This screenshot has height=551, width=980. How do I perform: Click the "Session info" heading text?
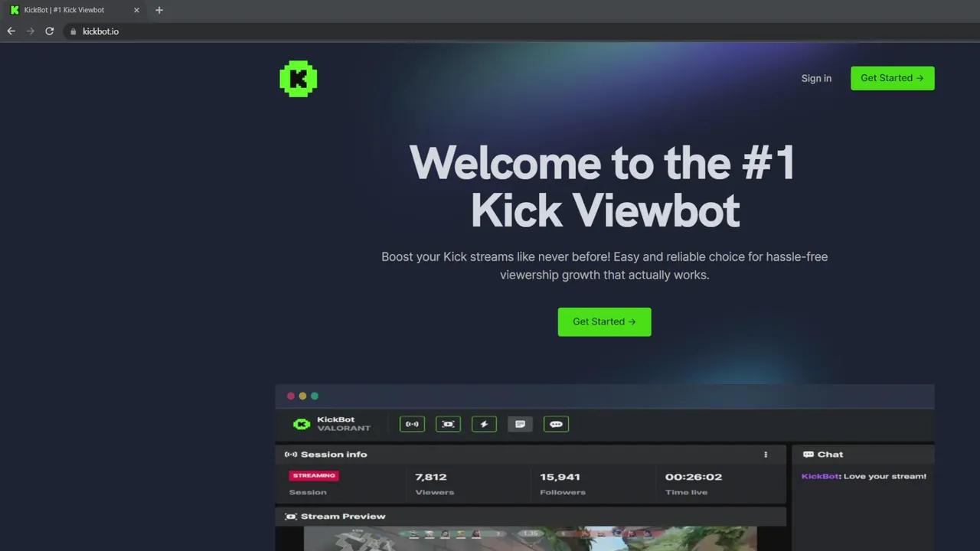tap(334, 455)
